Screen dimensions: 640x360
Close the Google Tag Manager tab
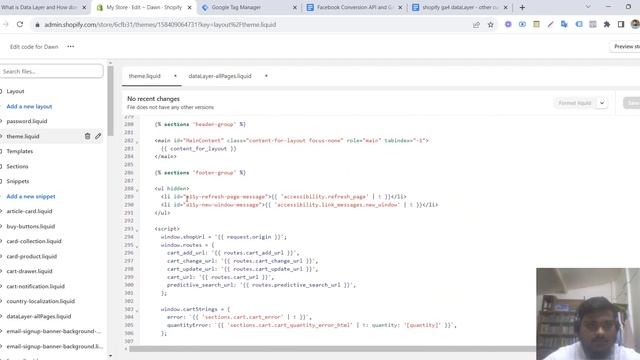tap(295, 7)
